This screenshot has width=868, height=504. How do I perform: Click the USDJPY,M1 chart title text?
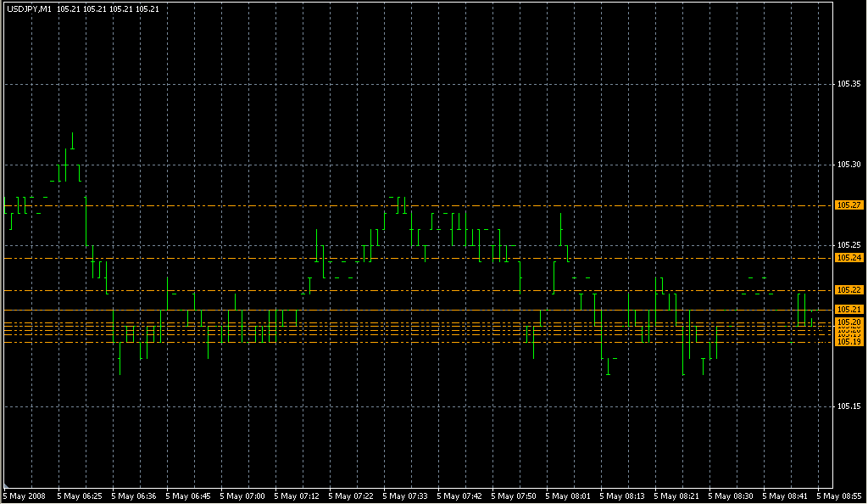click(29, 8)
